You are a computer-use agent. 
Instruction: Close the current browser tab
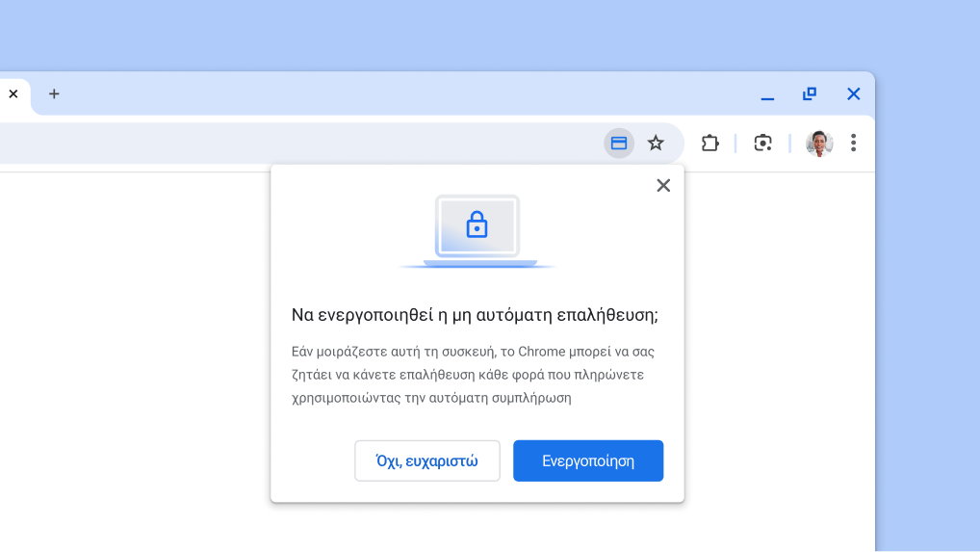click(x=13, y=94)
